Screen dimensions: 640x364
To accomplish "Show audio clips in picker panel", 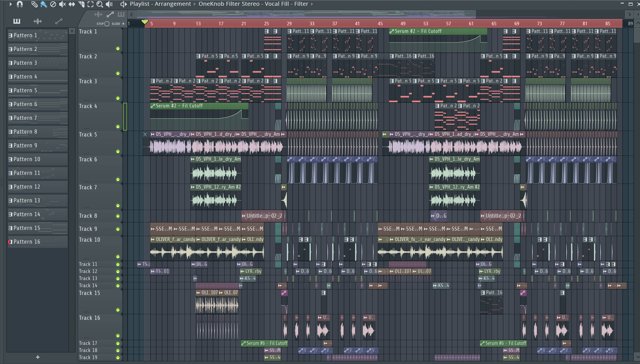I will point(38,21).
